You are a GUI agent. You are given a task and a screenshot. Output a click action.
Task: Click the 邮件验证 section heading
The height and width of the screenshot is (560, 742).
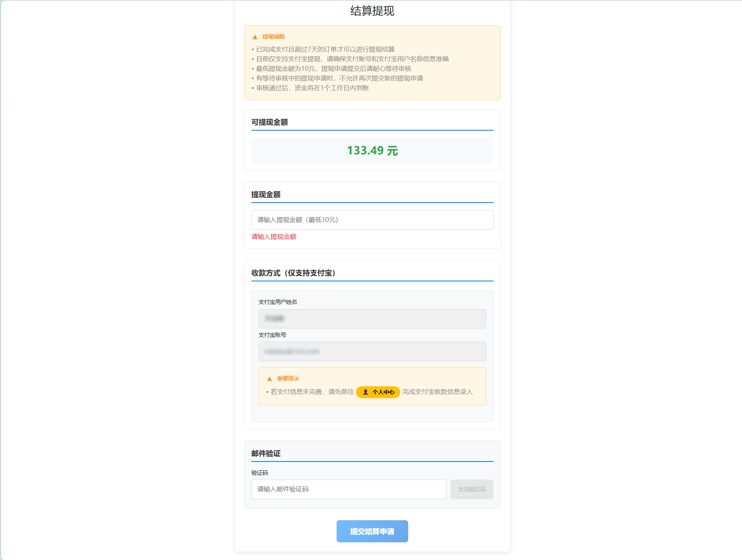(x=266, y=453)
